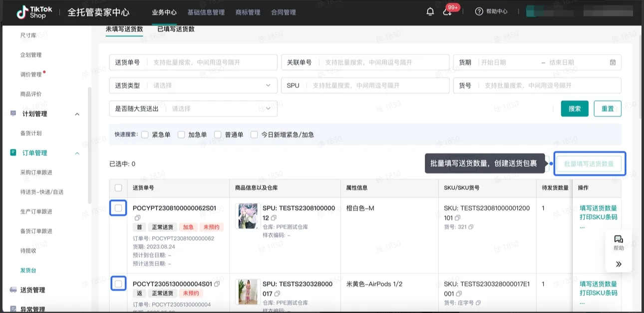Screen dimensions: 644x313
Task: Click the 重置 button
Action: (608, 108)
